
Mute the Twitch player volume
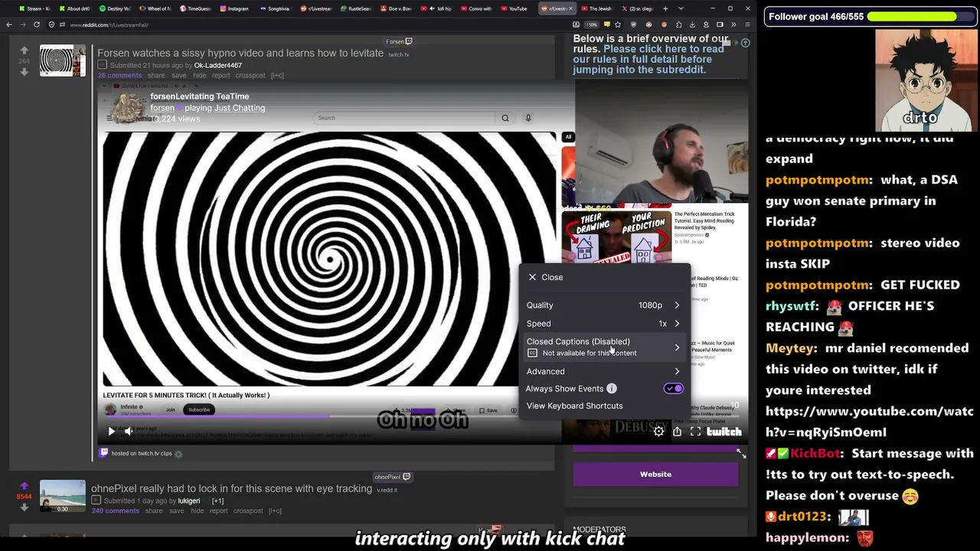tap(129, 432)
